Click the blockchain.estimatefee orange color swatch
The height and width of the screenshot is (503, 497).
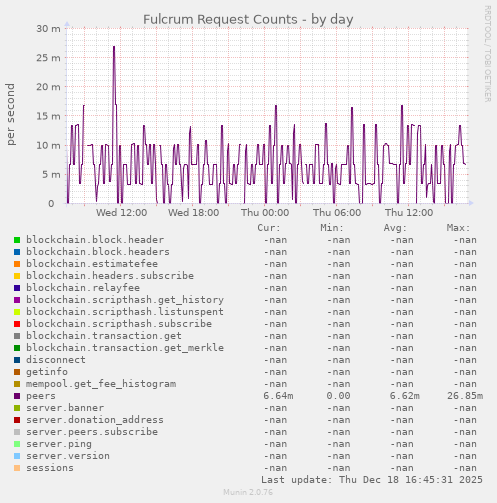[17, 264]
